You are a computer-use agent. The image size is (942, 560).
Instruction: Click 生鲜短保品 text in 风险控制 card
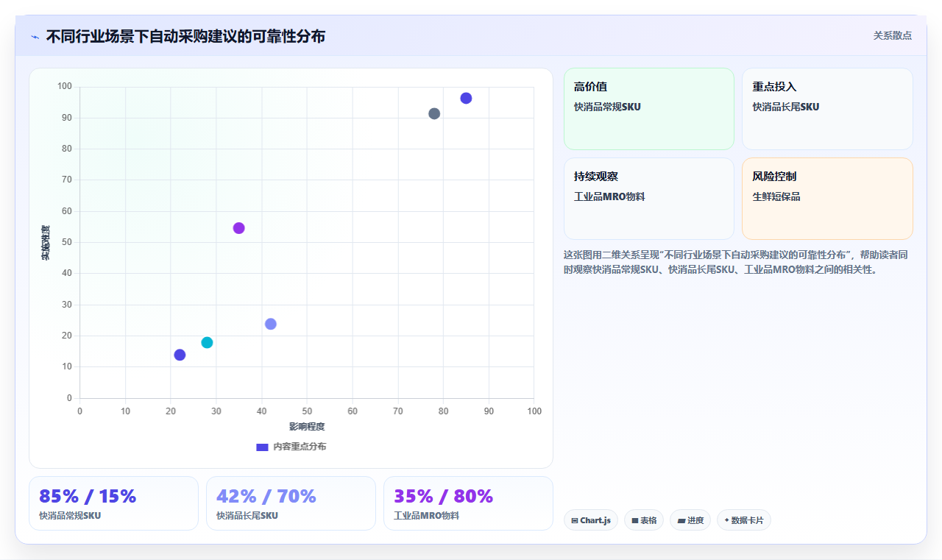pos(776,196)
